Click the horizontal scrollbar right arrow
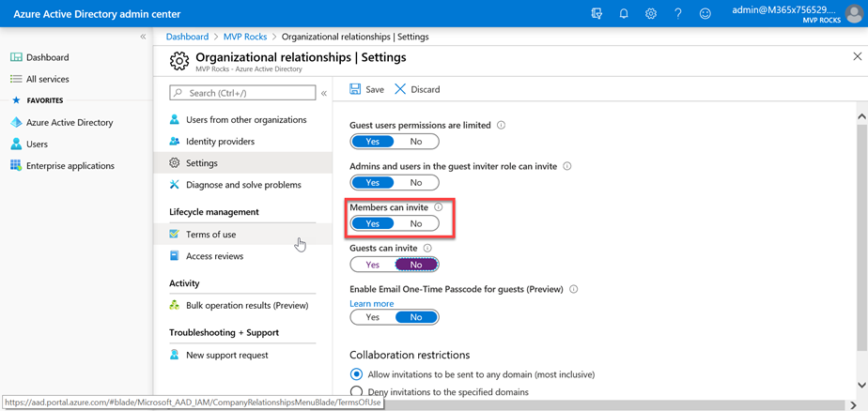The width and height of the screenshot is (868, 411). coord(851,404)
